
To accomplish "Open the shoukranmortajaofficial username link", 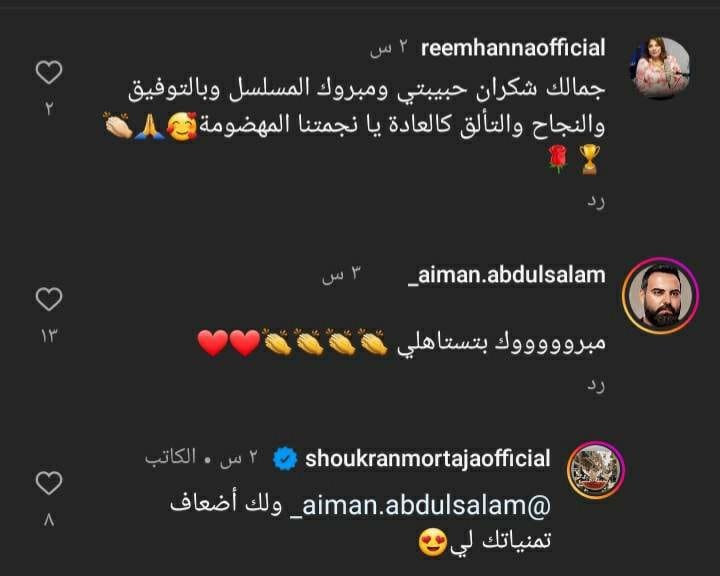I will (x=428, y=459).
